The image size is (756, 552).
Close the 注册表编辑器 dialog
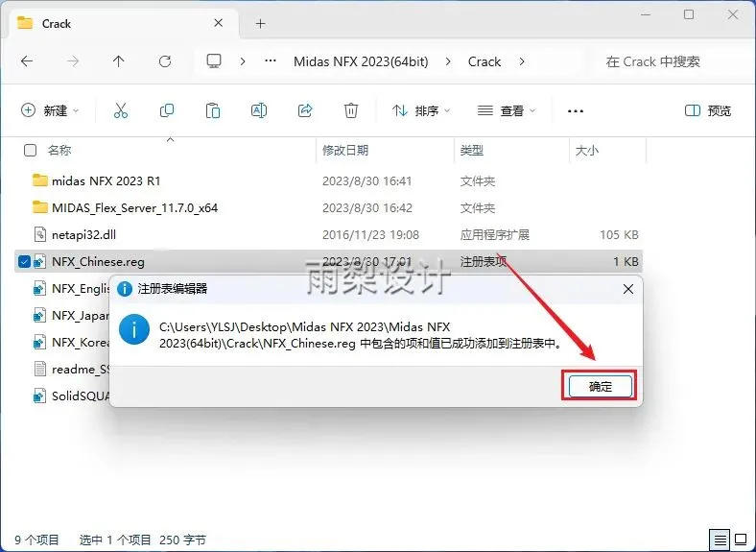[x=627, y=289]
